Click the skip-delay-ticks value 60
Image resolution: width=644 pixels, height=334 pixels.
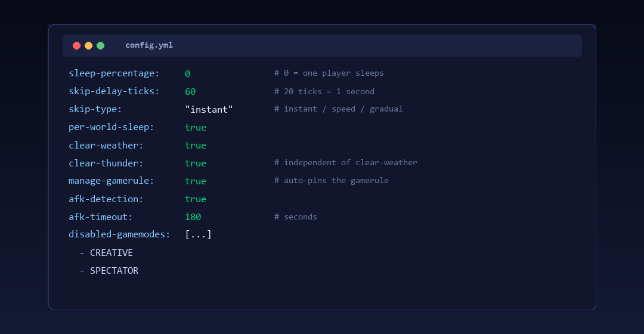pyautogui.click(x=190, y=92)
